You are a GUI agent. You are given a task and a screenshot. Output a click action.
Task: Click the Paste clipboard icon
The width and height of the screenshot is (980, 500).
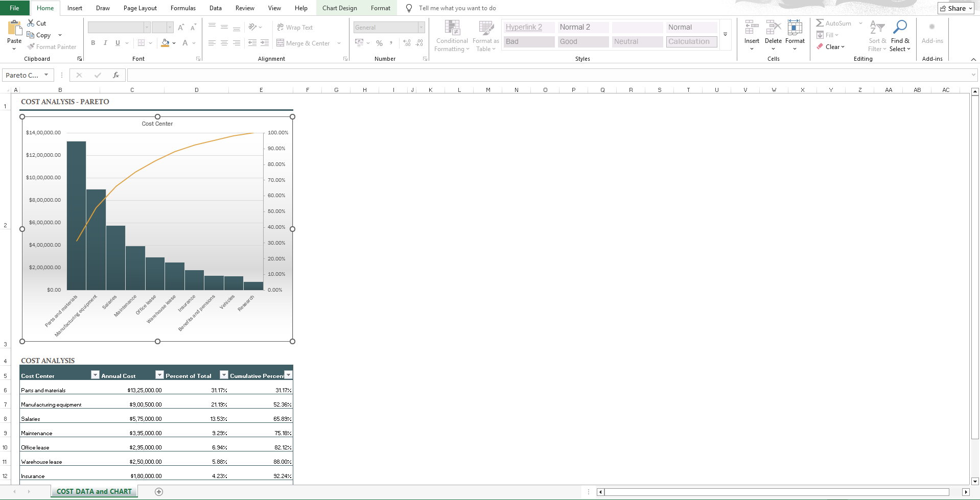(x=14, y=28)
